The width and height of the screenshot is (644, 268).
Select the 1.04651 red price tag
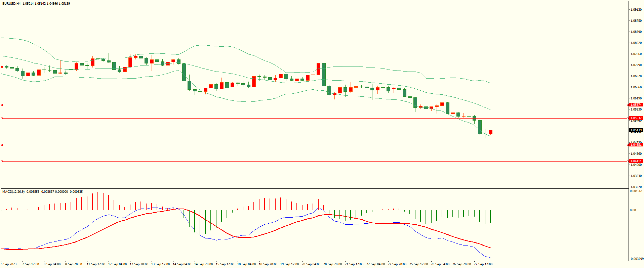tap(636, 145)
